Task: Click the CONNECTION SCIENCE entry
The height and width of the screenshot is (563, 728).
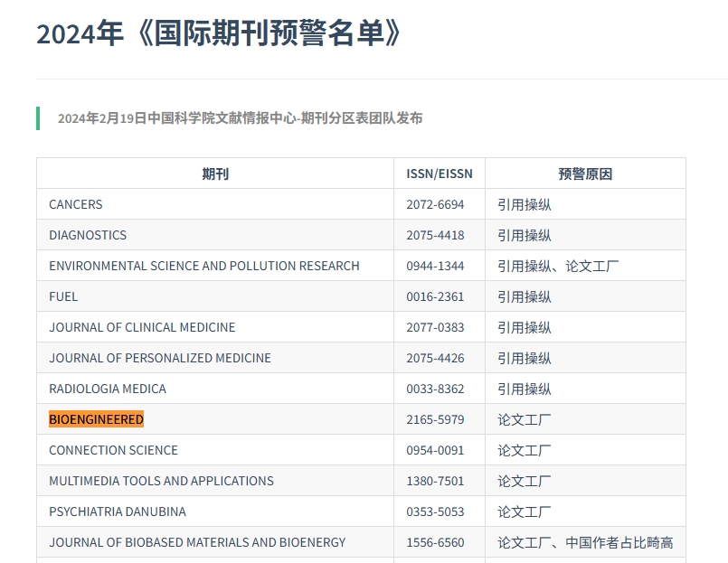Action: (112, 450)
